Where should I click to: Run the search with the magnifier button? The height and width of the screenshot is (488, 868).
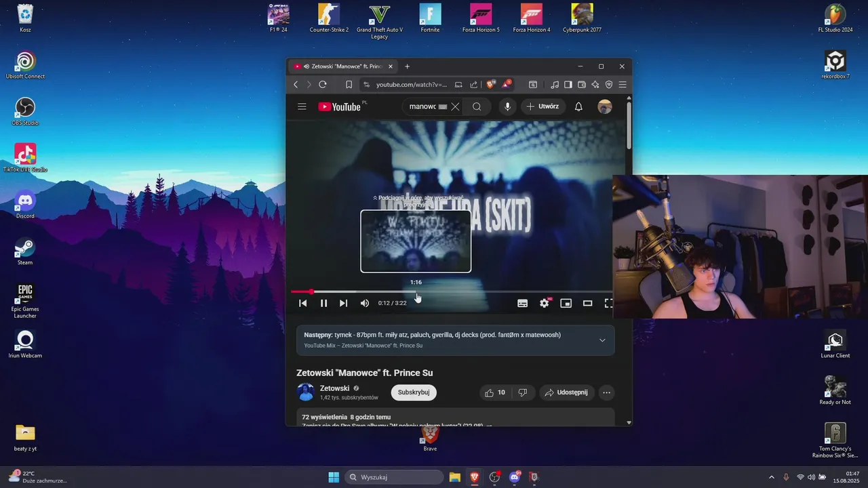point(477,106)
